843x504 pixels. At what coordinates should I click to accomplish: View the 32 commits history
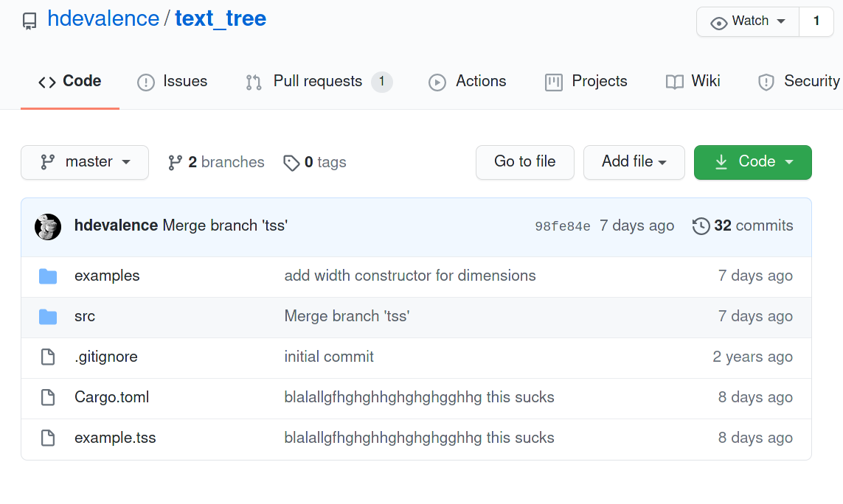(x=753, y=225)
